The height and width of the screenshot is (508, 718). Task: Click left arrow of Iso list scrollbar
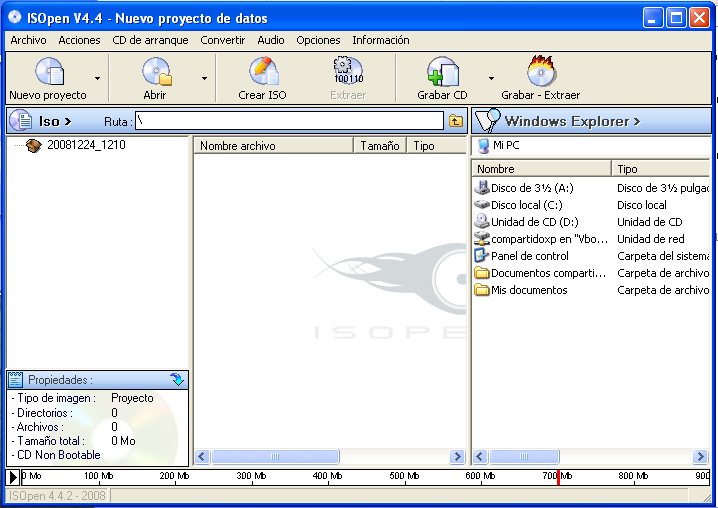[202, 456]
